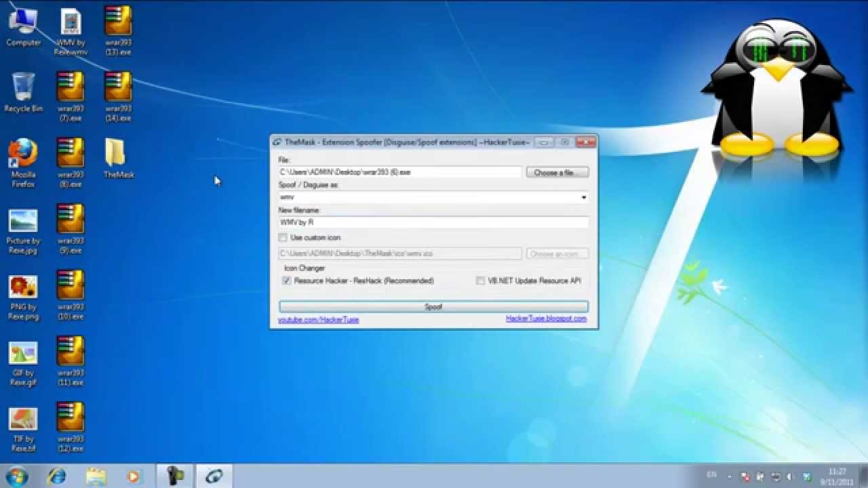Select the TheMask folder on desktop
Screen dimensions: 868x488
click(x=118, y=159)
